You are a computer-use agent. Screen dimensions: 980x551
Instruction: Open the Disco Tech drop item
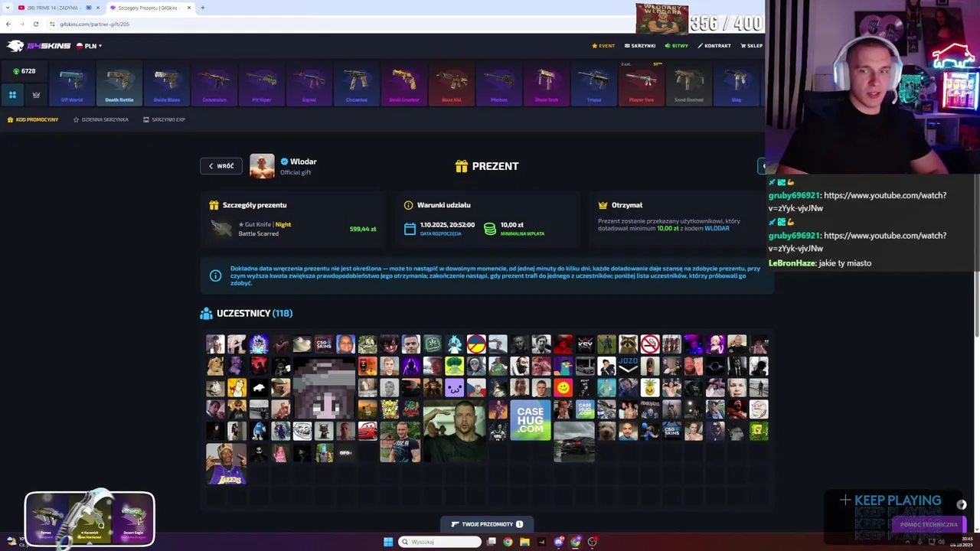(547, 84)
